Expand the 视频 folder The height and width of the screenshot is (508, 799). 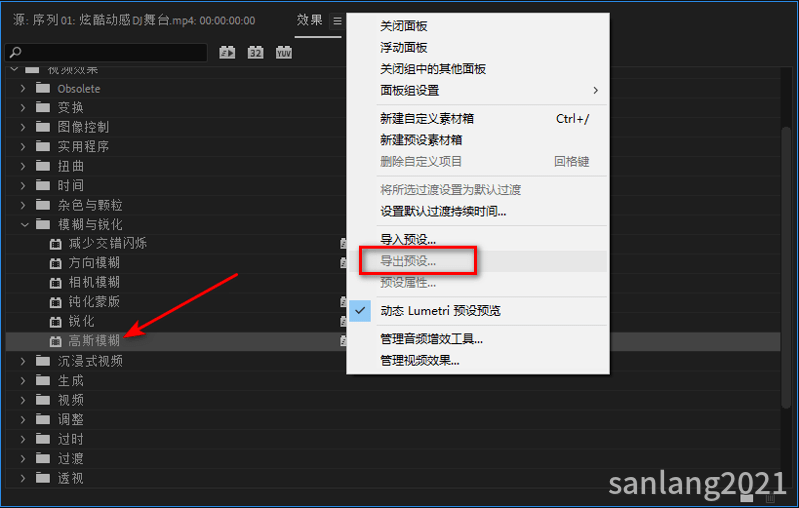click(x=23, y=400)
